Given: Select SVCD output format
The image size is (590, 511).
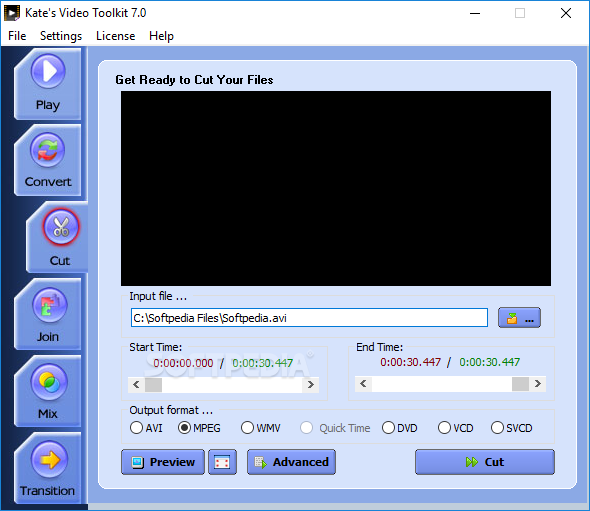Looking at the screenshot, I should (511, 428).
